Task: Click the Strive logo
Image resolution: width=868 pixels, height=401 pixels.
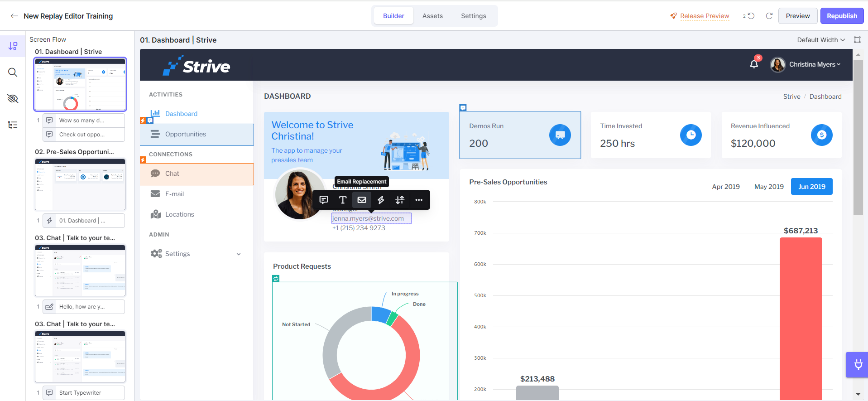Action: tap(197, 66)
